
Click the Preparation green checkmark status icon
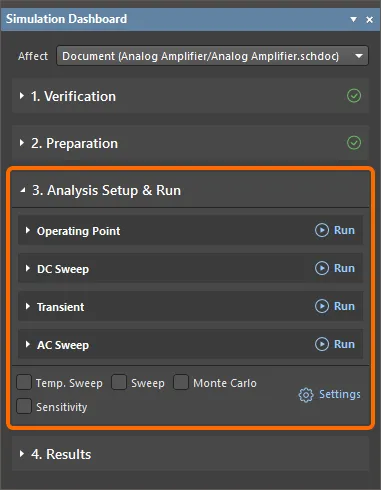[x=354, y=143]
